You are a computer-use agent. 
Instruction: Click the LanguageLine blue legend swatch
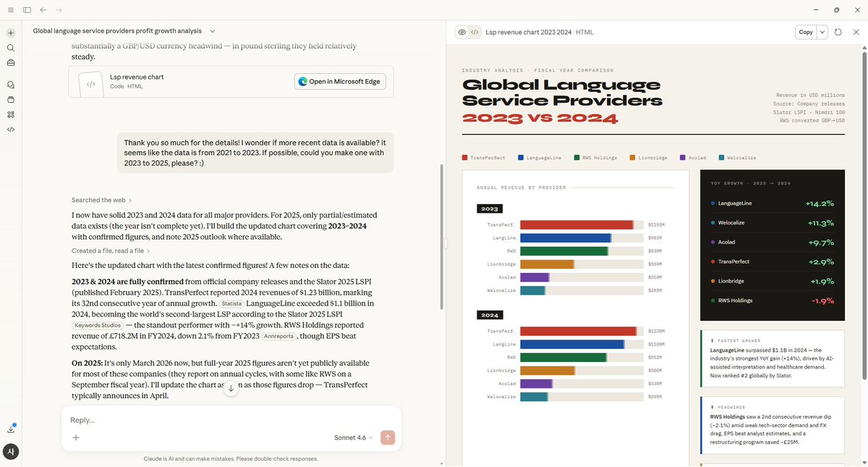coord(521,157)
